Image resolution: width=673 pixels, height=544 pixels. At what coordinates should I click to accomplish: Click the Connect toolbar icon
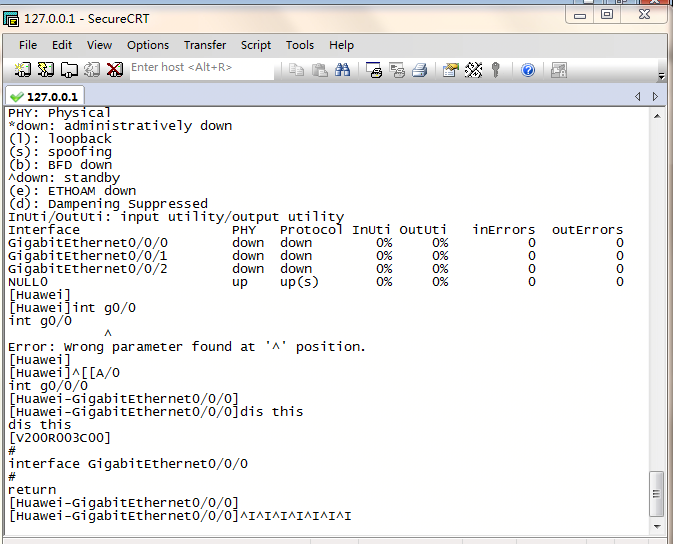click(23, 70)
